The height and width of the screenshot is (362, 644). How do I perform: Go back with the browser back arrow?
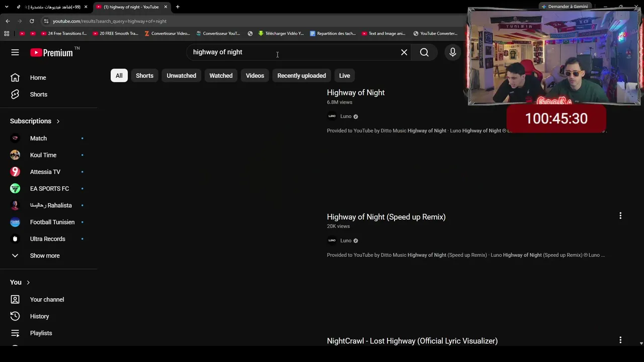coord(8,21)
